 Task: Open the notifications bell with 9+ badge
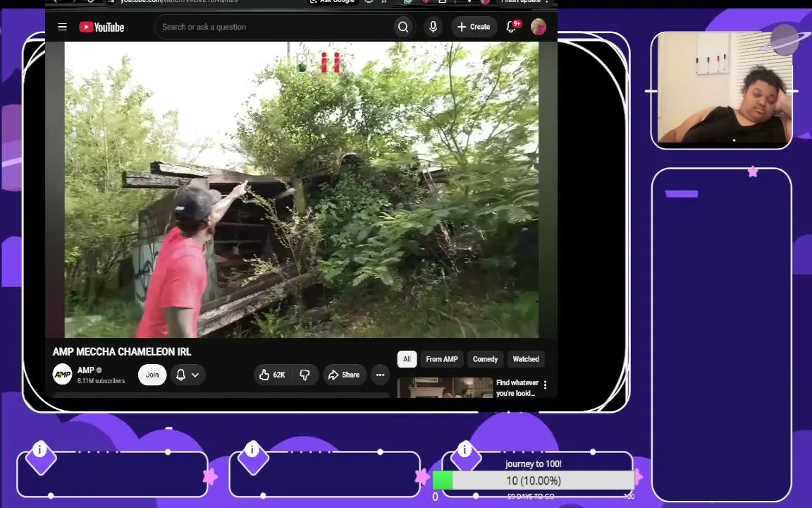pos(512,26)
